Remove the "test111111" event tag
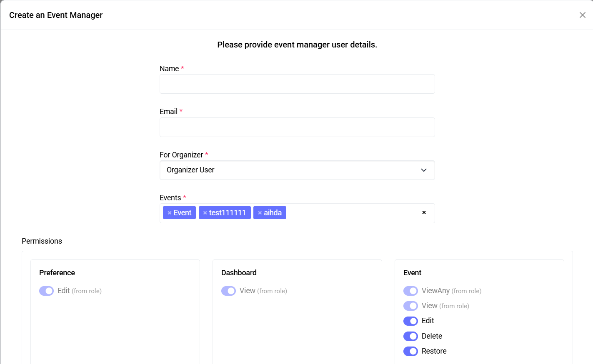This screenshot has width=593, height=364. [205, 212]
